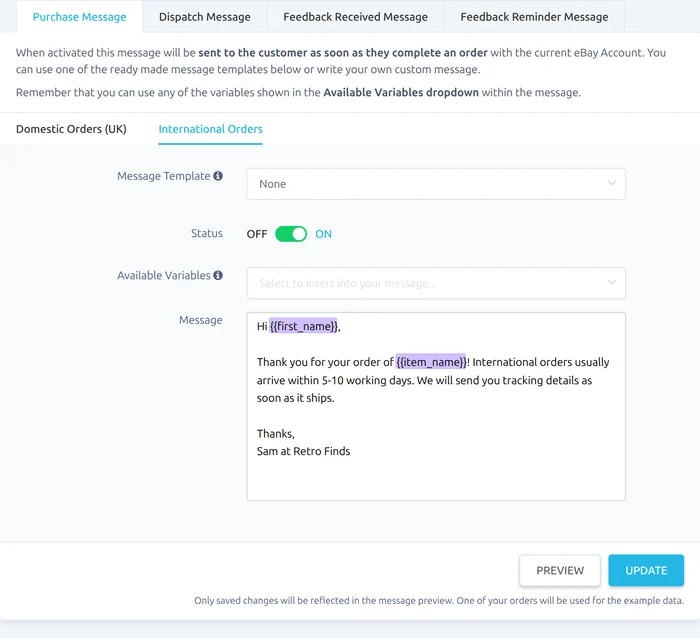Click the 'Status' field label

click(207, 234)
